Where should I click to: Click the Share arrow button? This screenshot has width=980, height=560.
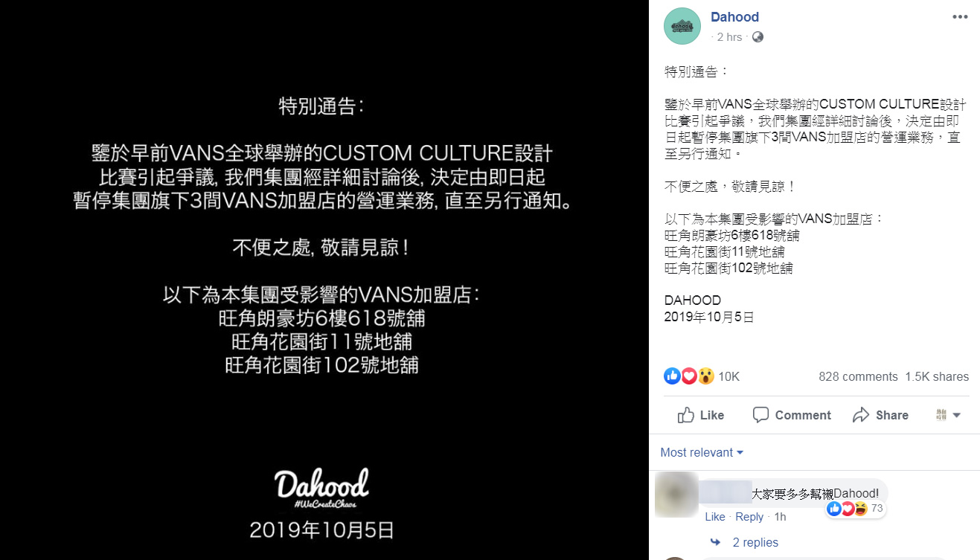point(880,415)
